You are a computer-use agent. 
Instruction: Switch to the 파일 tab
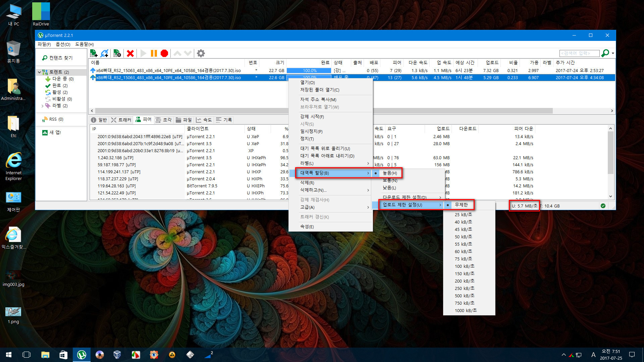click(x=184, y=120)
